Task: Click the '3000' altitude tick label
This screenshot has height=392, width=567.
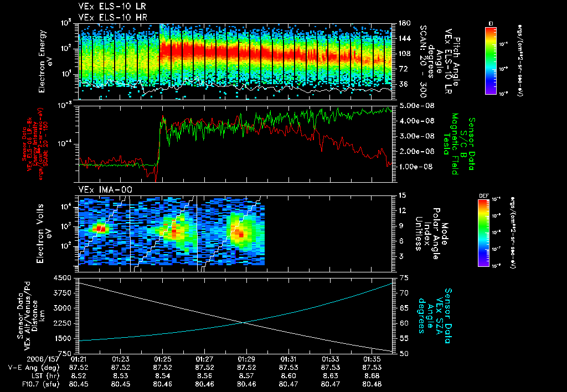Action: pos(63,308)
